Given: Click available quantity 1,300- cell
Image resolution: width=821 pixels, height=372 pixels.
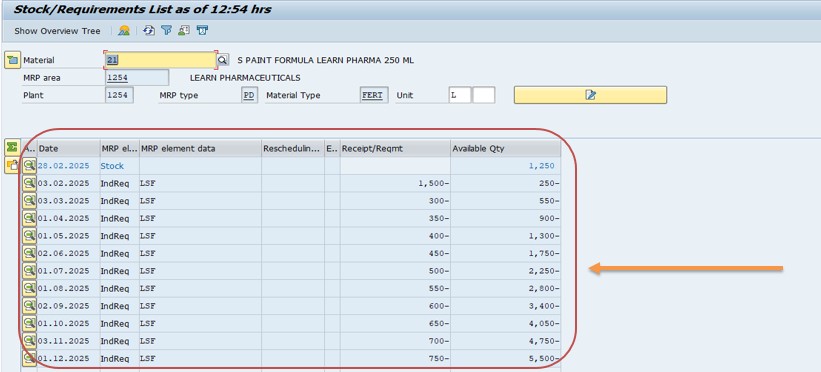Looking at the screenshot, I should tap(505, 236).
